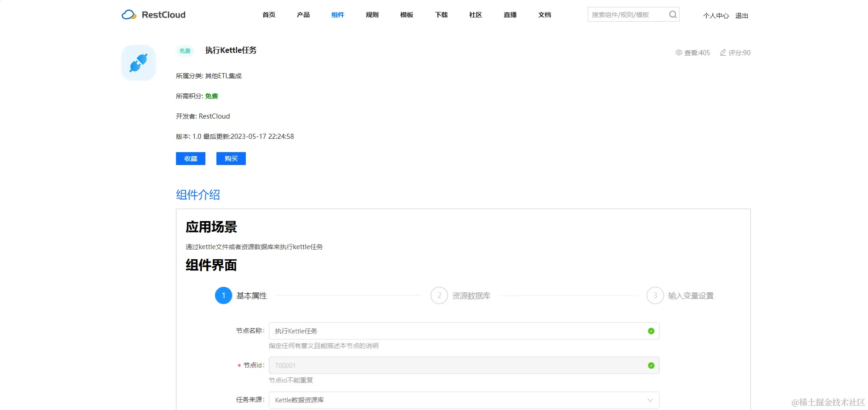
Task: Click the 组件界面 heading
Action: [x=211, y=265]
